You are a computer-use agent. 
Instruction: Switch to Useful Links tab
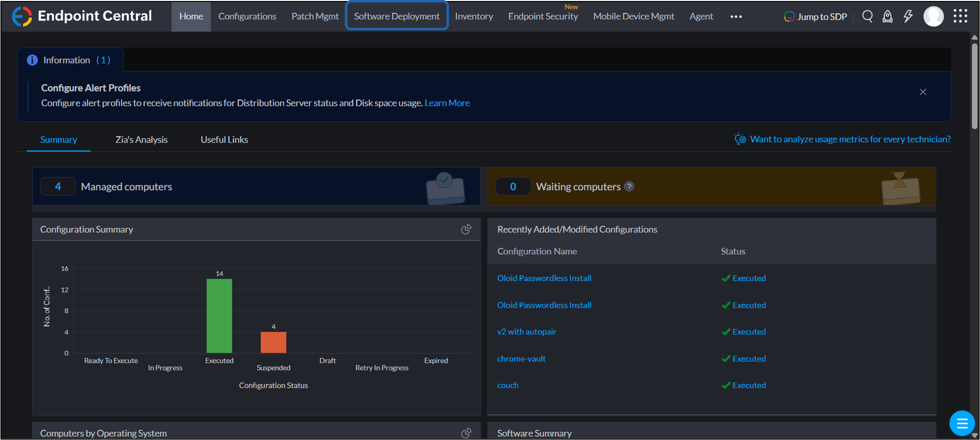coord(224,140)
